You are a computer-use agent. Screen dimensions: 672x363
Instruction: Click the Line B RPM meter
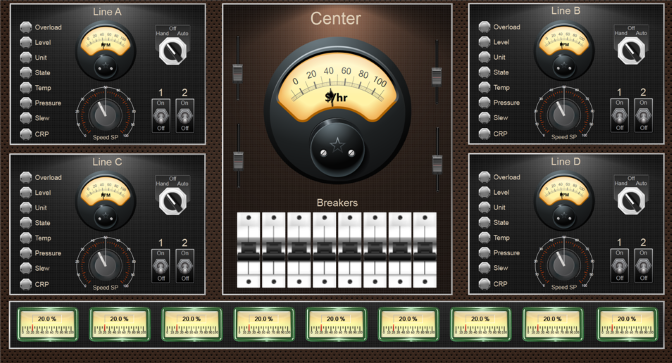tap(564, 51)
